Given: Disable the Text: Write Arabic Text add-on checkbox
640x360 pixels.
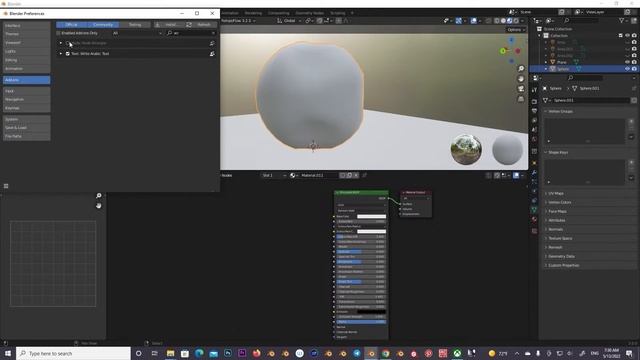Looking at the screenshot, I should click(68, 53).
